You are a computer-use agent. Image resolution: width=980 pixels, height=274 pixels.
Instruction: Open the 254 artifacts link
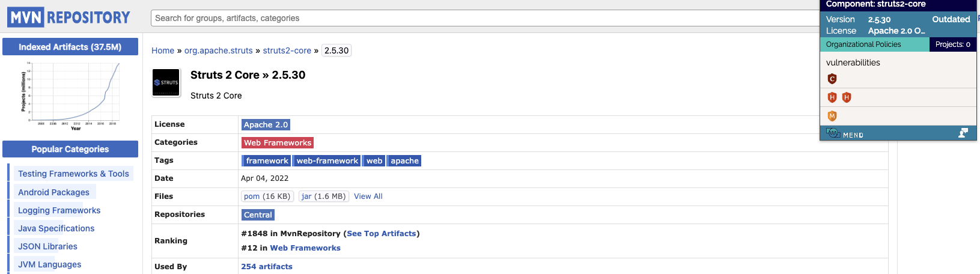click(x=267, y=267)
